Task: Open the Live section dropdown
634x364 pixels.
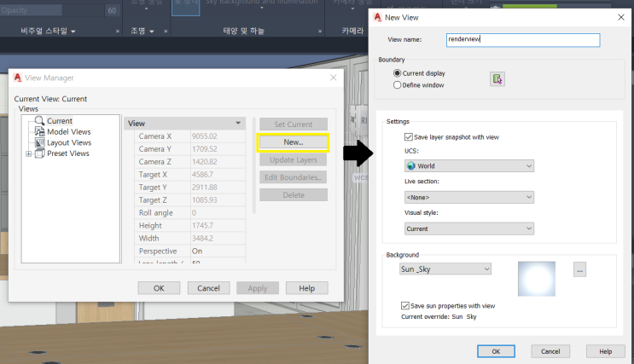Action: pyautogui.click(x=469, y=197)
